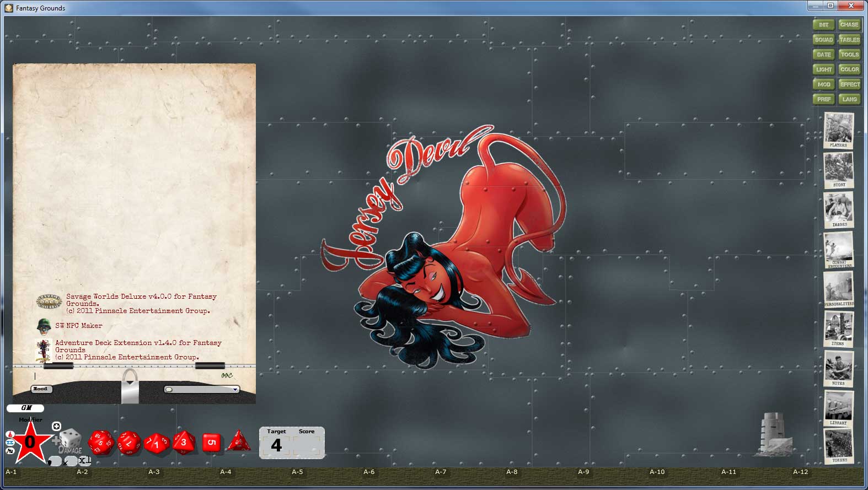This screenshot has width=868, height=490.
Task: Open the Players sidebar photo
Action: pos(838,131)
